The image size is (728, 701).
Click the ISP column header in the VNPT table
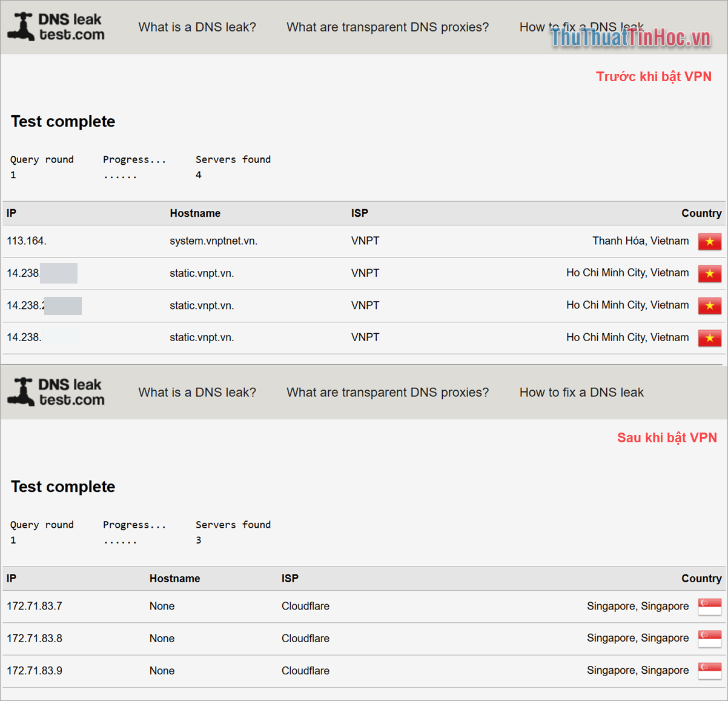click(x=360, y=213)
